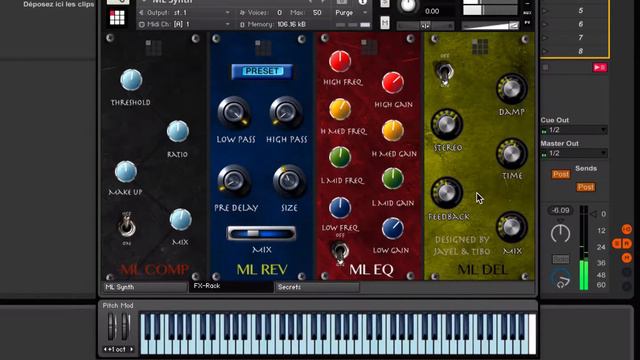The width and height of the screenshot is (640, 360).
Task: Click the blue Low Gain knob
Action: (393, 229)
